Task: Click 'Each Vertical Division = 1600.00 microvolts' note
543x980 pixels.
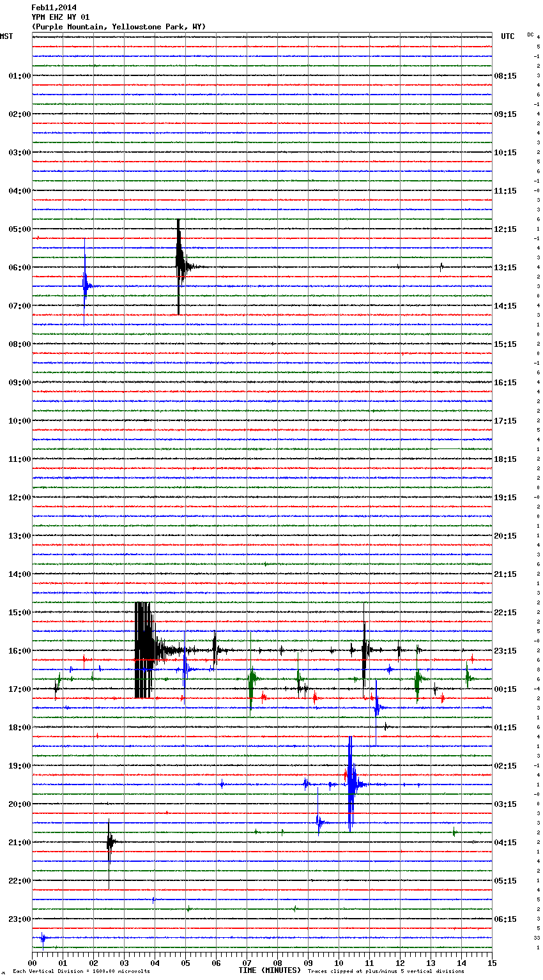Action: coord(81,972)
